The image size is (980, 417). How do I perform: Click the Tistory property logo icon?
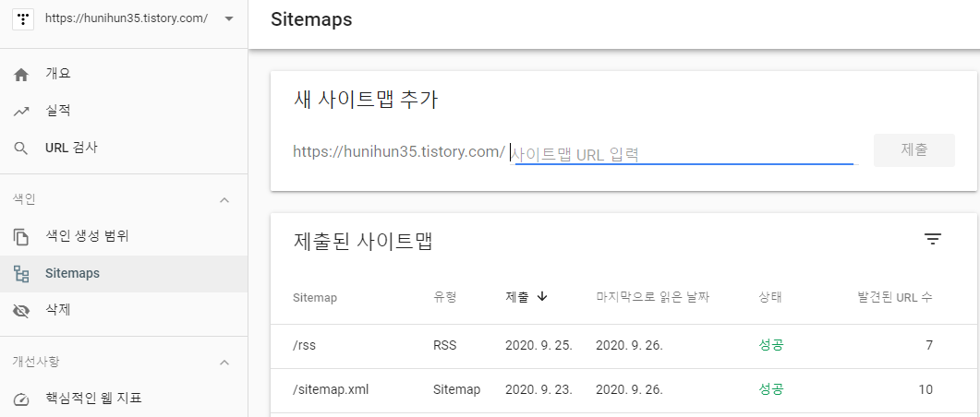(x=23, y=19)
